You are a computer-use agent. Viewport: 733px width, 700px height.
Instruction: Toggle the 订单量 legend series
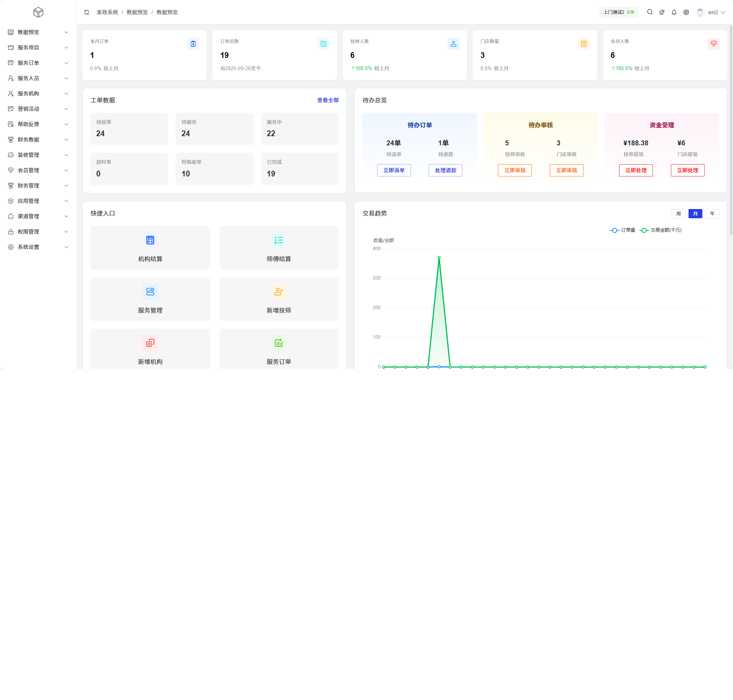pos(623,230)
